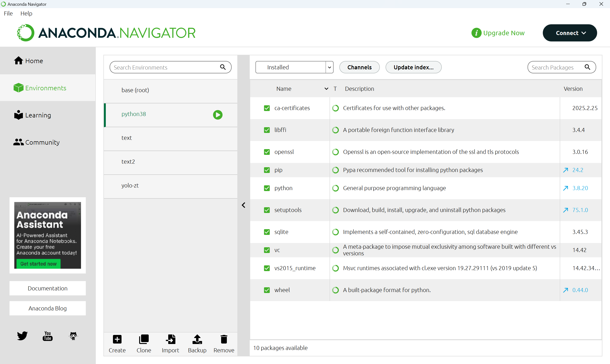Click the openssl conda type icon

[x=335, y=152]
